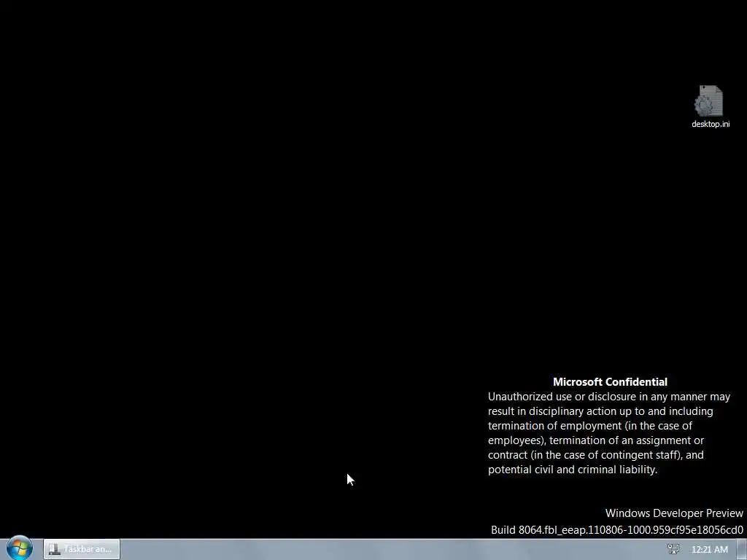Open the clock showing 12:21 AM
747x560 pixels.
click(709, 550)
